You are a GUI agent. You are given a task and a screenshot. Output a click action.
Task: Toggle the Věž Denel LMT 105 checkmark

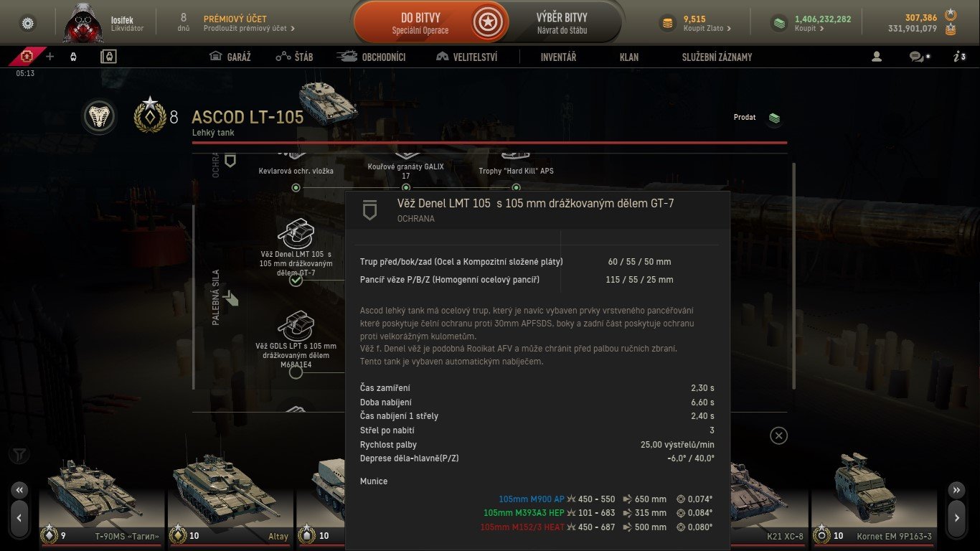tap(296, 280)
